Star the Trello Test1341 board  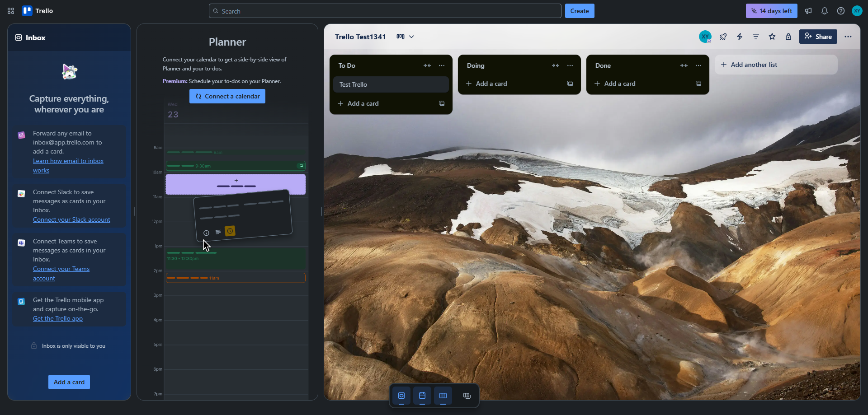pos(772,37)
